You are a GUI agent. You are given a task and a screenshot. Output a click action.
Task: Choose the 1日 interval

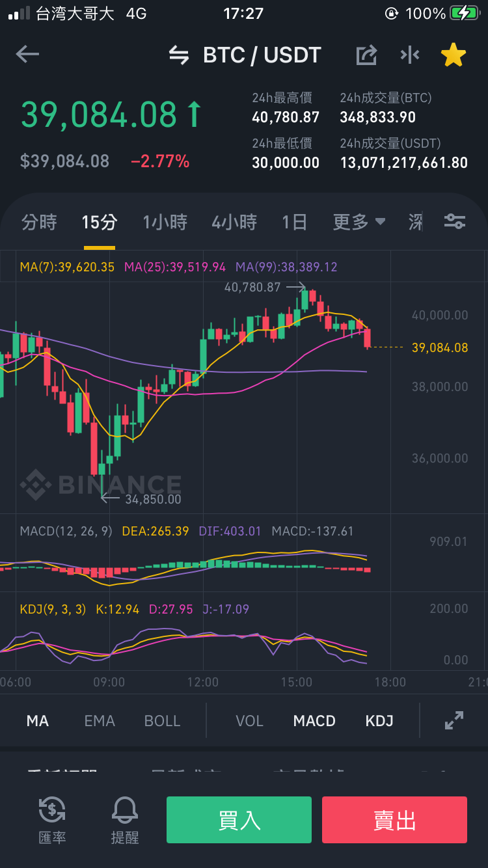294,222
